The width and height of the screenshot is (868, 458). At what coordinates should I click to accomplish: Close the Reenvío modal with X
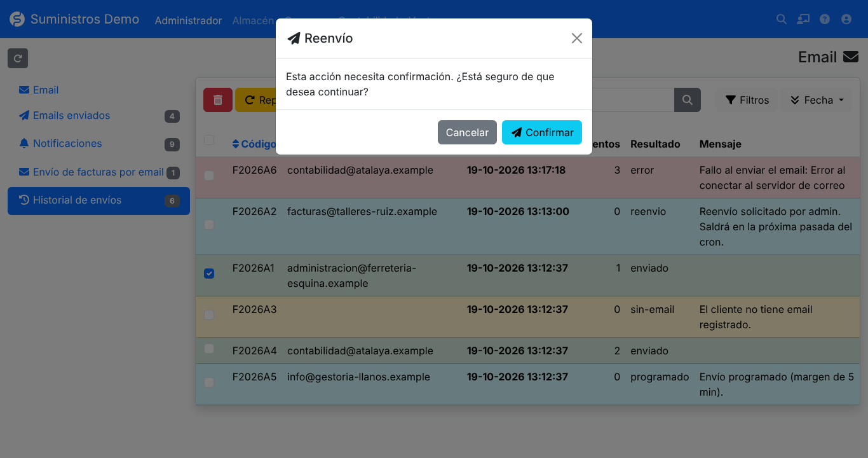pyautogui.click(x=576, y=38)
